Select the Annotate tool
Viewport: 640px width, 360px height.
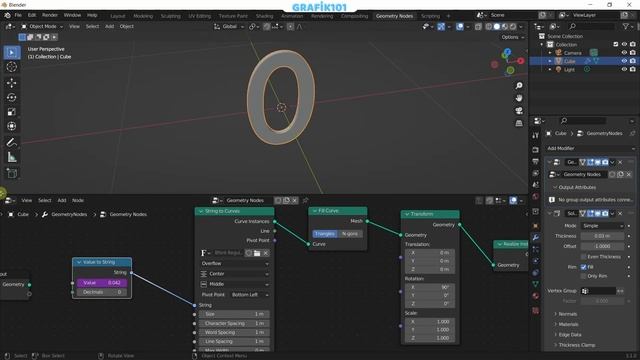pos(11,142)
